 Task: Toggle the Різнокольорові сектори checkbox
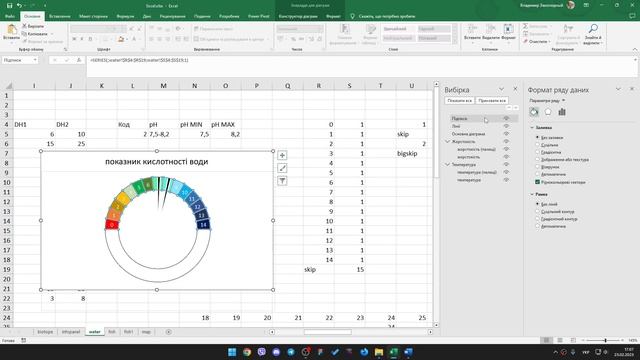[537, 182]
